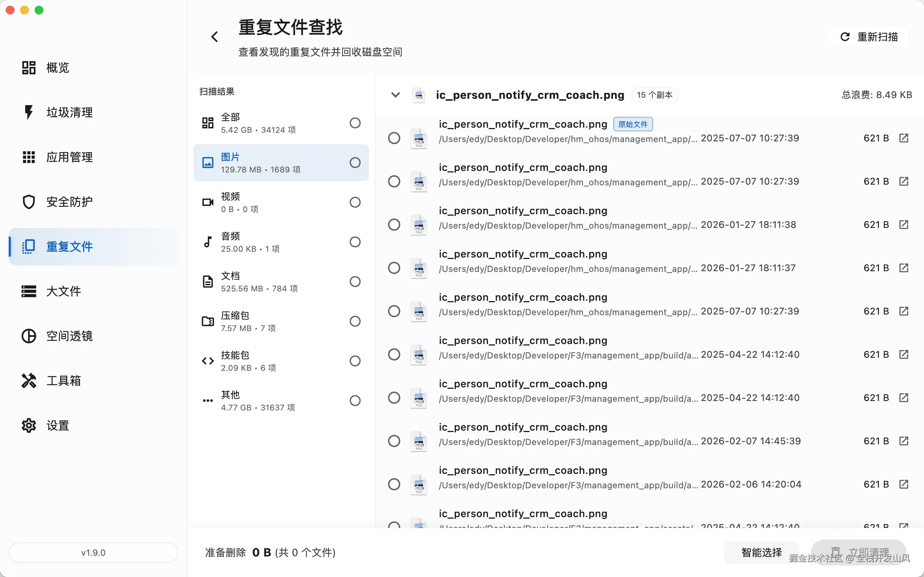Open the 设置 gear icon
This screenshot has height=577, width=924.
29,425
